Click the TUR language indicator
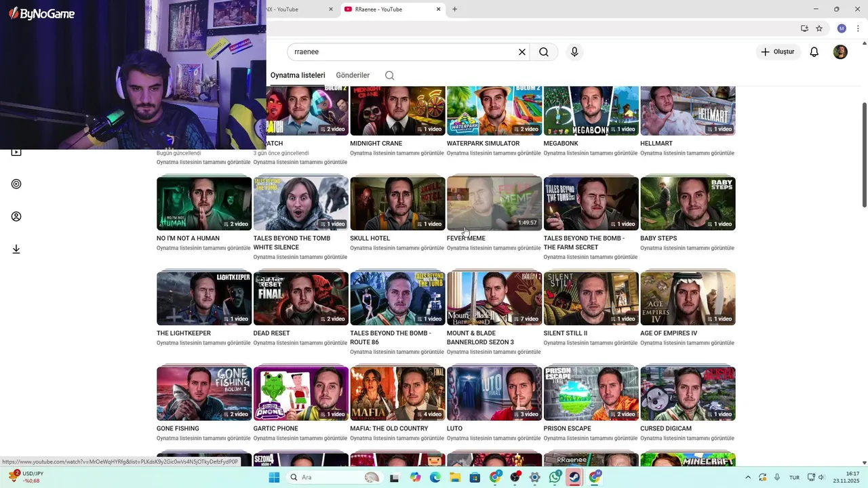Image resolution: width=868 pixels, height=488 pixels. tap(794, 477)
